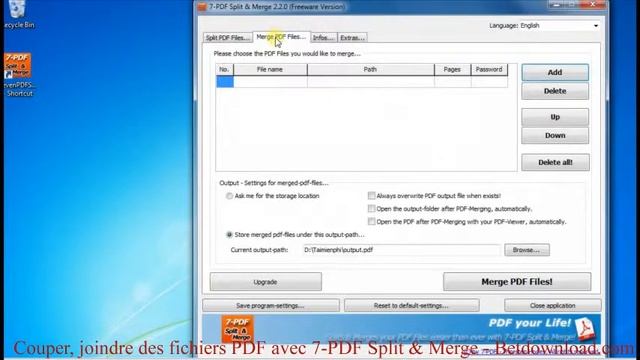Click the PDF your Life! banner text
Viewport: 640px width, 360px height.
529,323
